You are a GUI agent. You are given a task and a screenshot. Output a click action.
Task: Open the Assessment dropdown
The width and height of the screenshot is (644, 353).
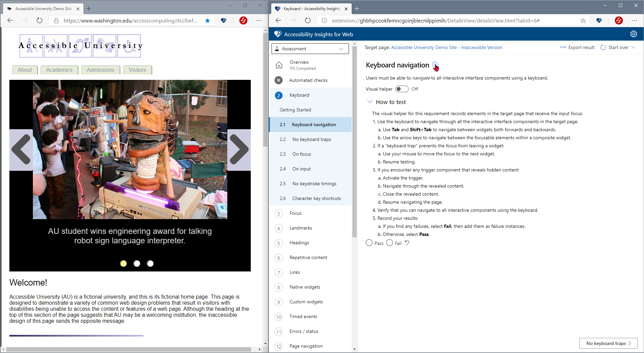pyautogui.click(x=310, y=49)
